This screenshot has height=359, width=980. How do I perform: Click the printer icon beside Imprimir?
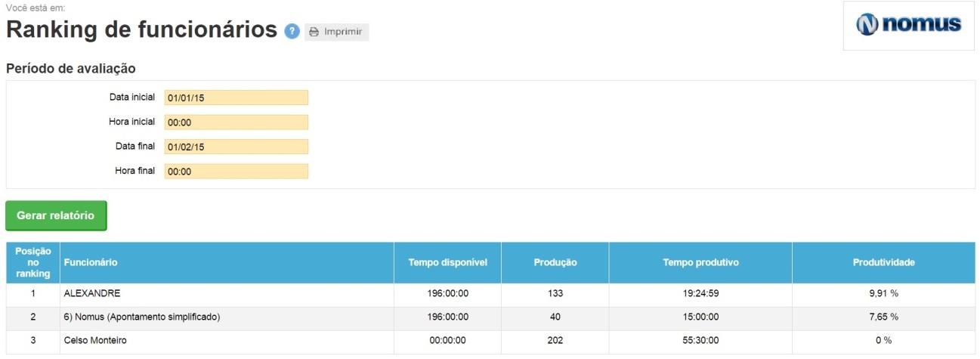click(314, 32)
